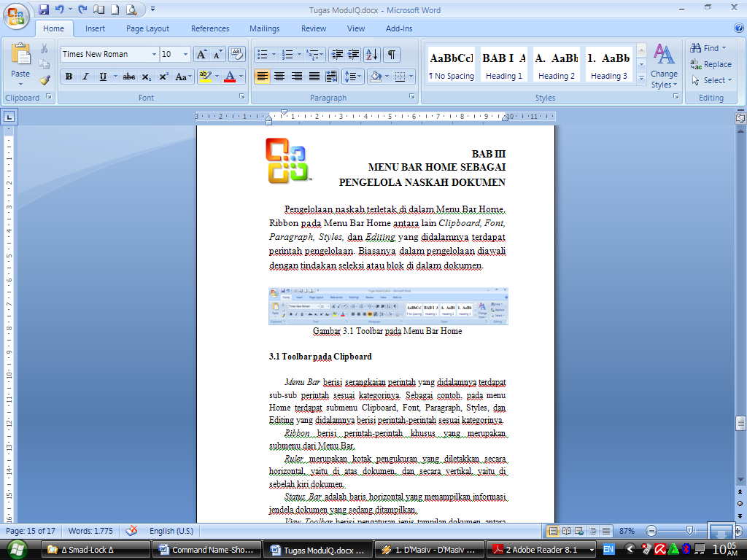The image size is (747, 560).
Task: Click the spelling check icon in status bar
Action: click(x=131, y=531)
